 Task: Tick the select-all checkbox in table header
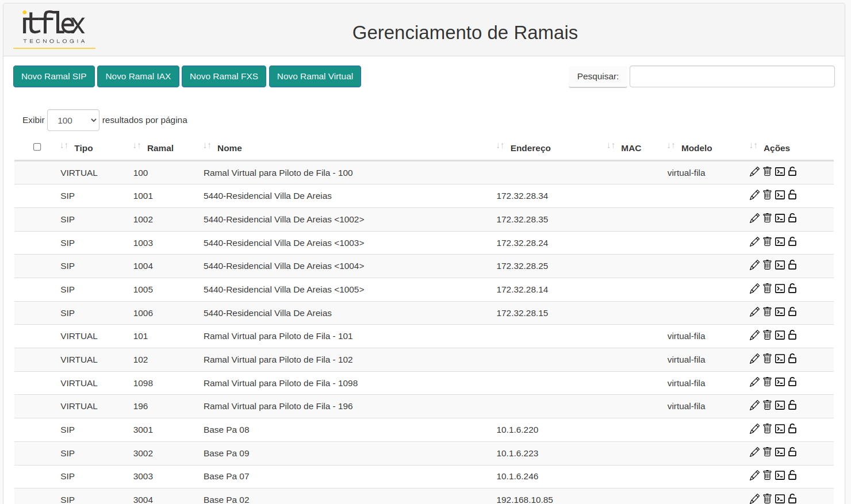(x=37, y=147)
